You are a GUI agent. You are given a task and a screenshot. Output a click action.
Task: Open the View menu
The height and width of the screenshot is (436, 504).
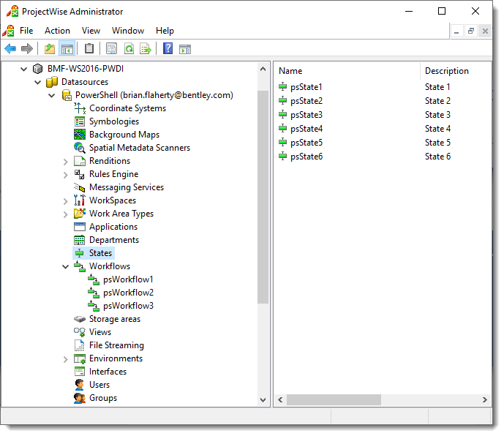point(91,31)
